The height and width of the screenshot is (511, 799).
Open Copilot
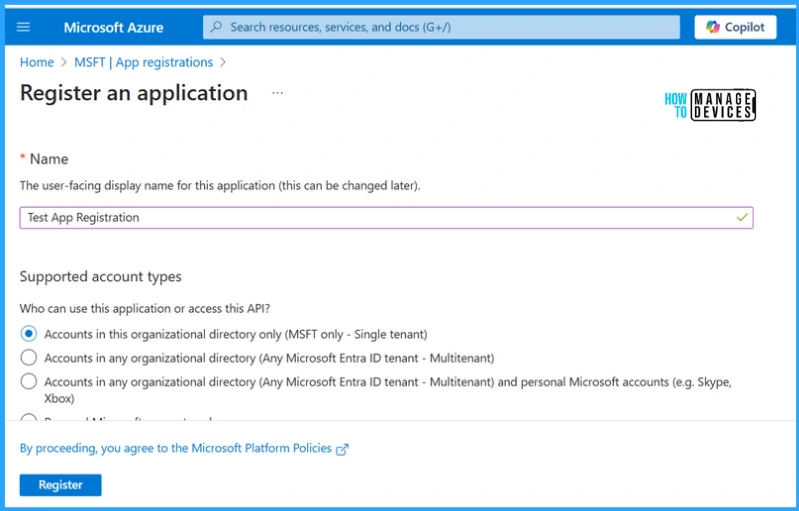pos(735,27)
